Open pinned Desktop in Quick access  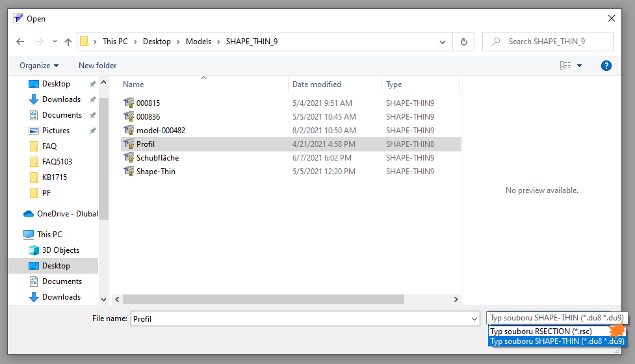point(56,84)
